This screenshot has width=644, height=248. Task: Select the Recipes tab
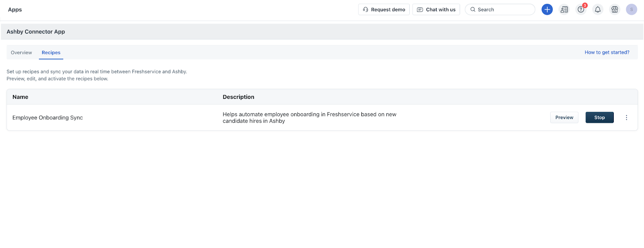click(x=51, y=52)
